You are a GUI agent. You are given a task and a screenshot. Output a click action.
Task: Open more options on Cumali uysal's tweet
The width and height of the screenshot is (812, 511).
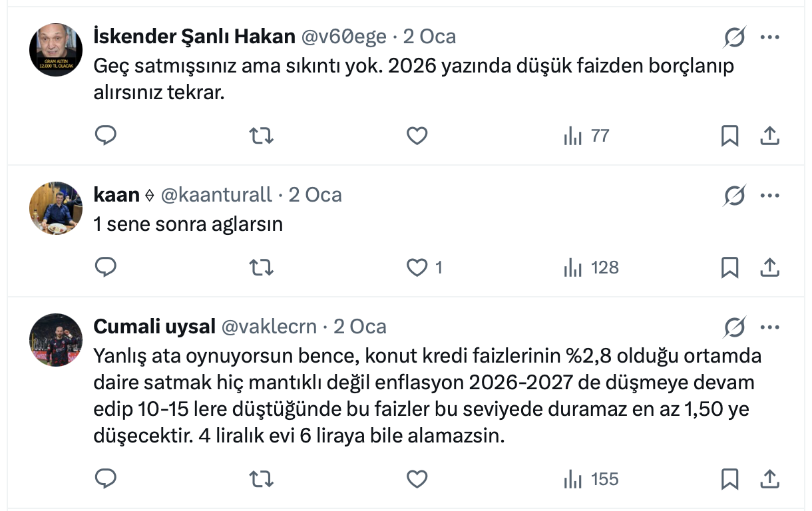pyautogui.click(x=769, y=327)
